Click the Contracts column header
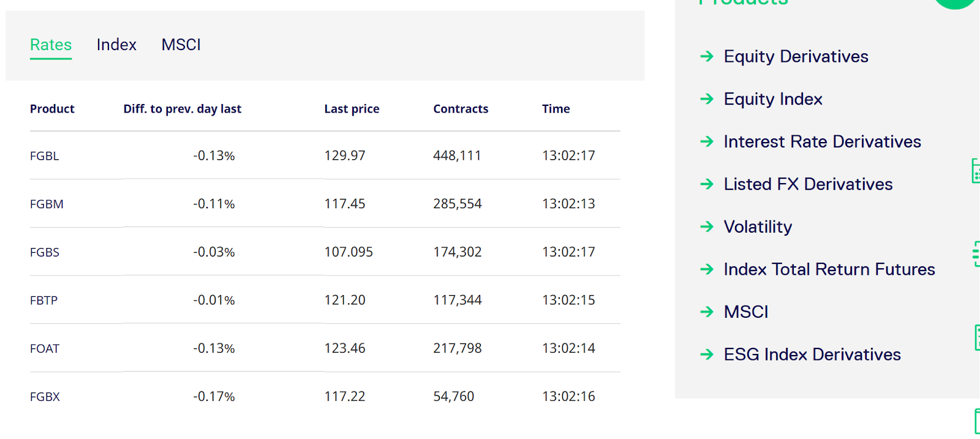The image size is (980, 439). pyautogui.click(x=461, y=109)
